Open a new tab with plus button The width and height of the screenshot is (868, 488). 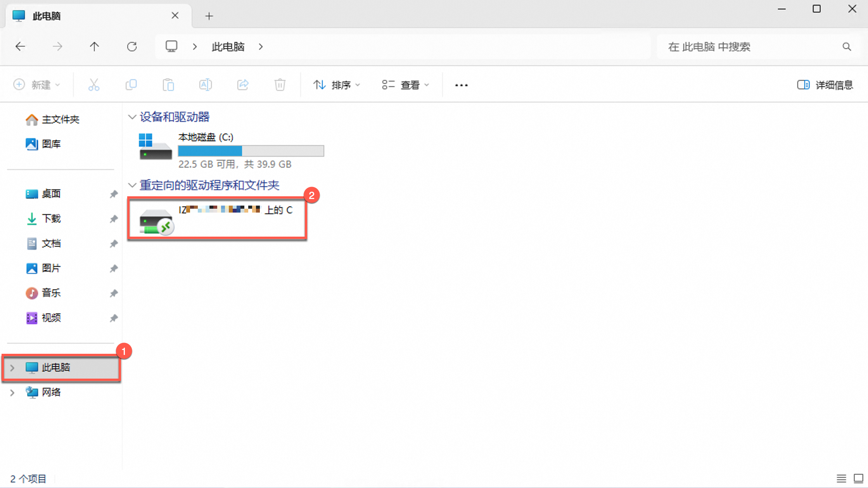[x=209, y=16]
